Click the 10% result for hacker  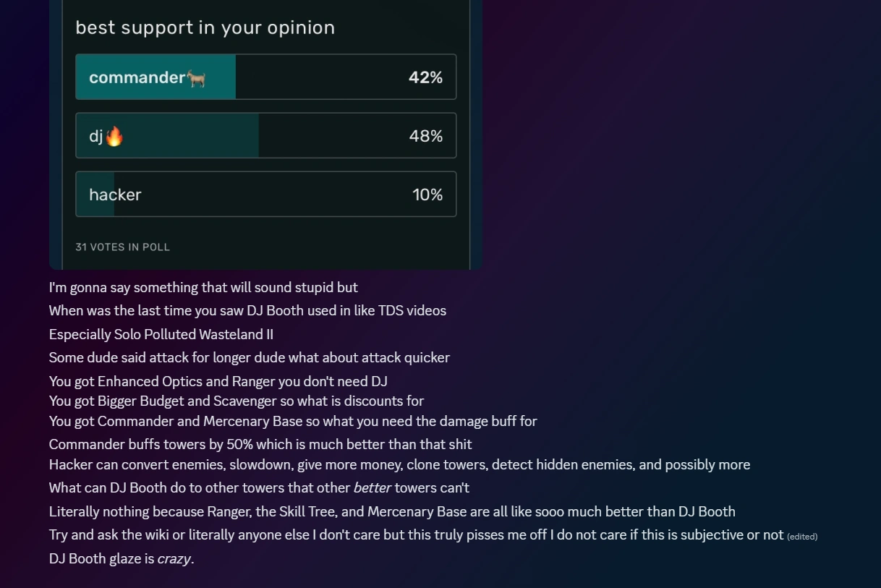coord(427,195)
